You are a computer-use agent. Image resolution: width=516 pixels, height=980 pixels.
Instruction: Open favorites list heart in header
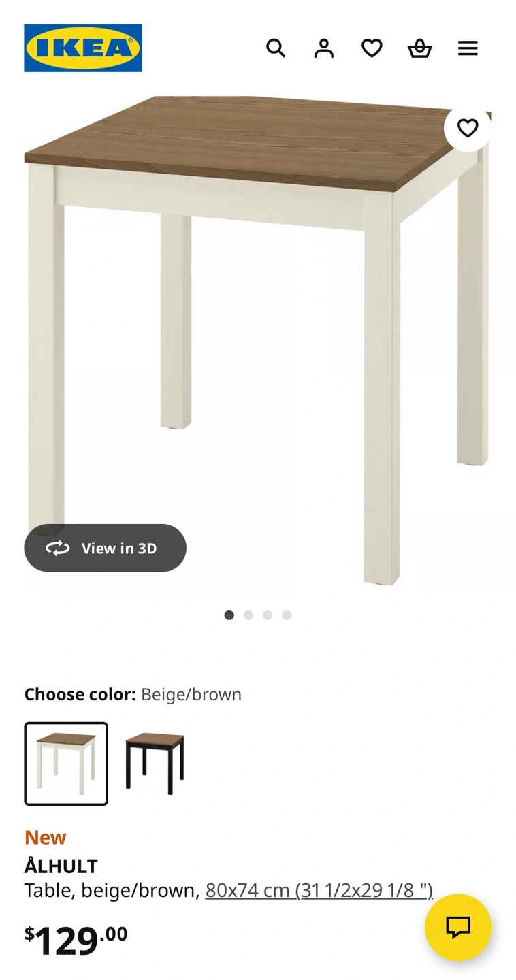pos(372,48)
